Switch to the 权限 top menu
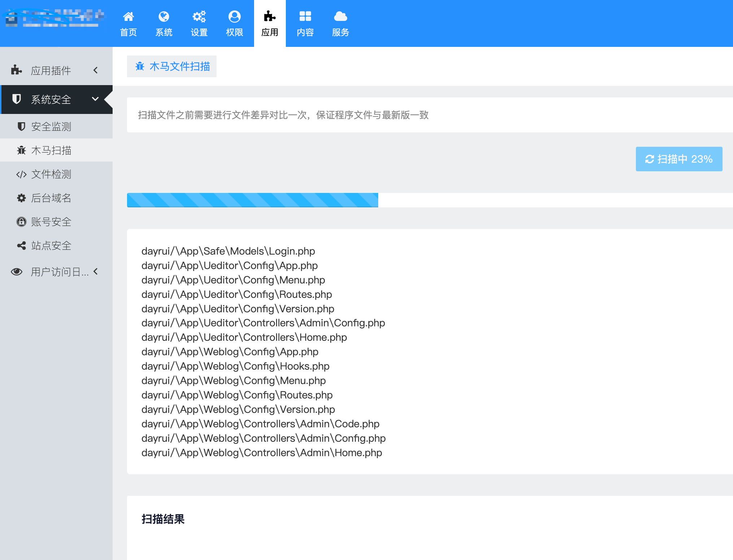 click(x=234, y=23)
